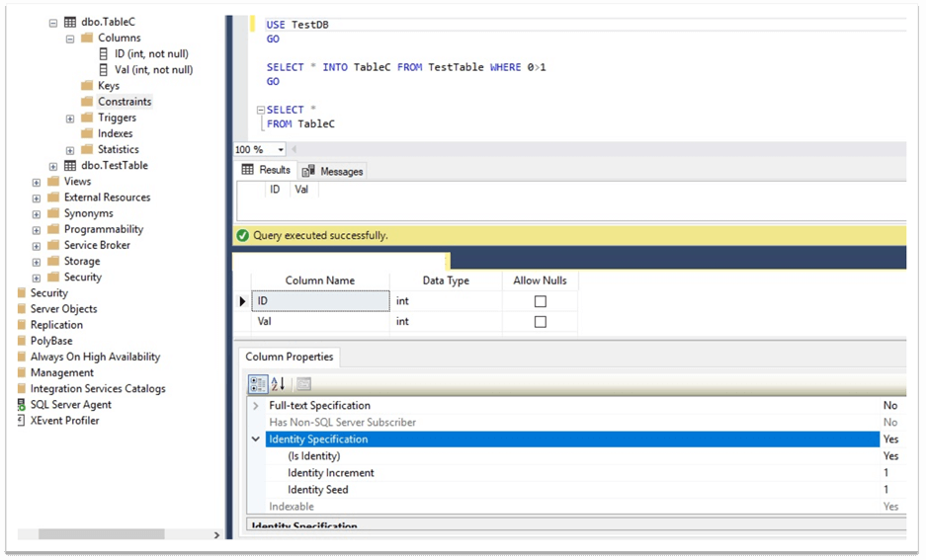Image resolution: width=926 pixels, height=560 pixels.
Task: Select the Constraints folder
Action: [125, 102]
